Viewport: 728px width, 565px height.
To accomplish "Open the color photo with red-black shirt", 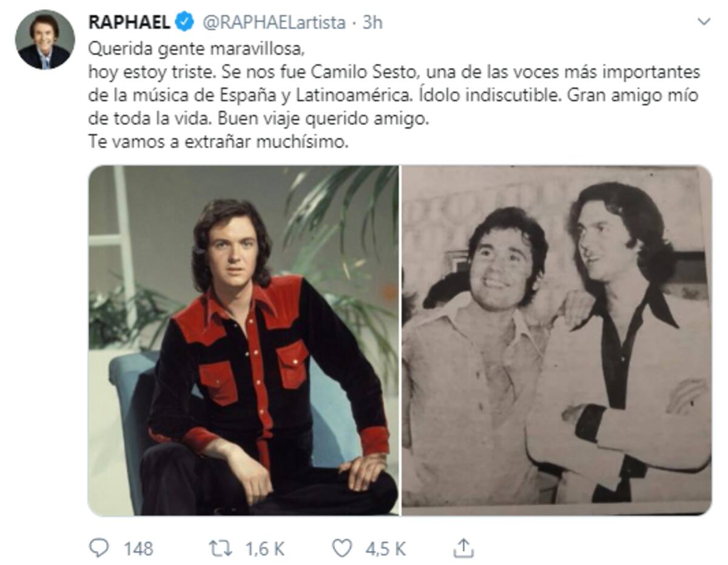I will (x=243, y=340).
